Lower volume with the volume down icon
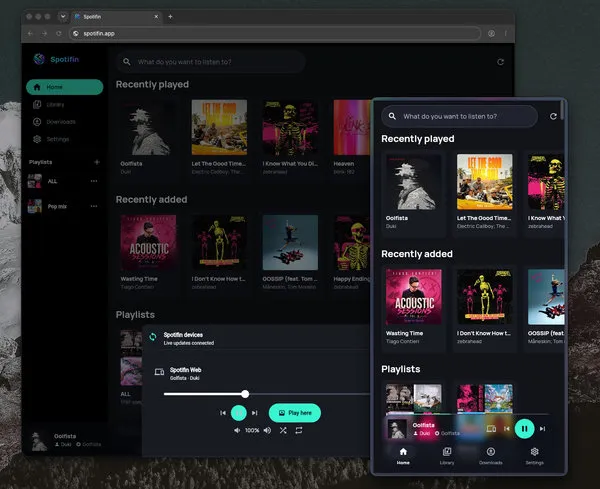 pos(237,430)
